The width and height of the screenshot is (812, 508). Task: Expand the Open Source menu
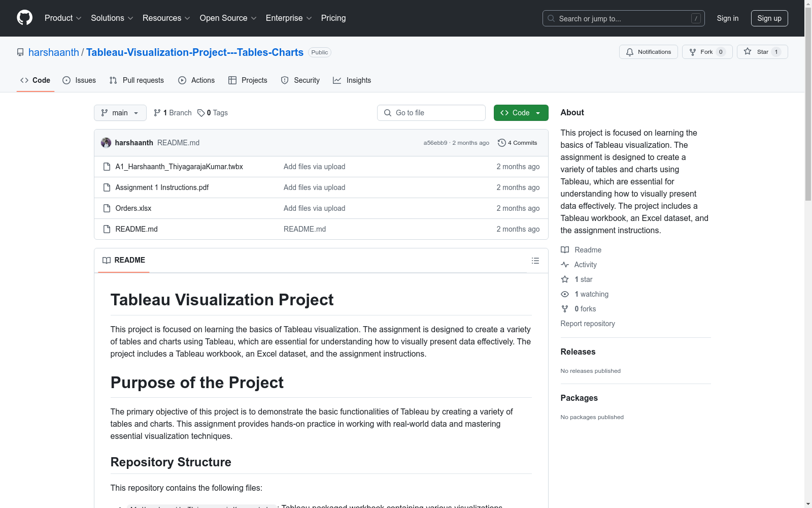tap(228, 18)
